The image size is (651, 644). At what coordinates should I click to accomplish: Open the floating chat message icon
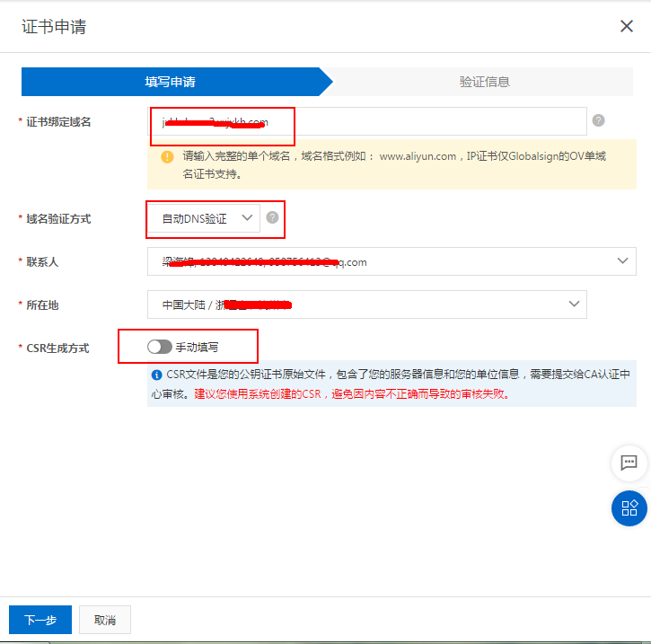click(x=629, y=463)
